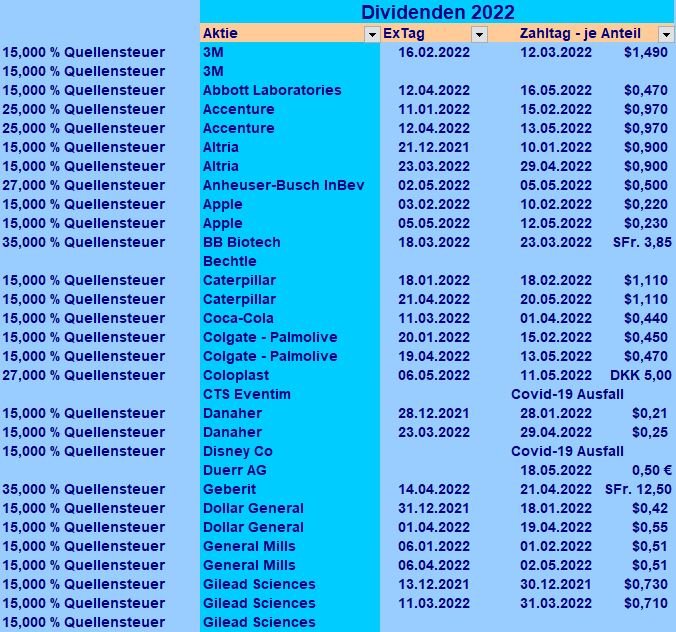
Task: Select the Gilead Sciences dividend '$0,710'
Action: point(646,603)
